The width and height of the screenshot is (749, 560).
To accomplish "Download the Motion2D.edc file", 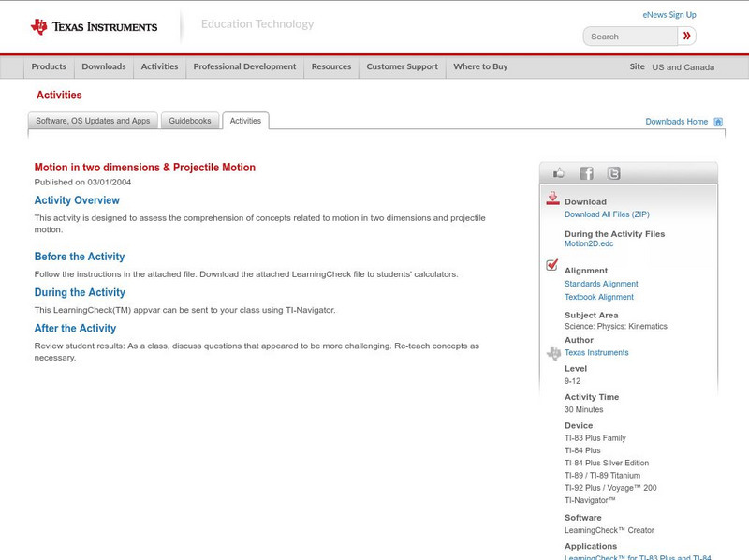I will (589, 243).
